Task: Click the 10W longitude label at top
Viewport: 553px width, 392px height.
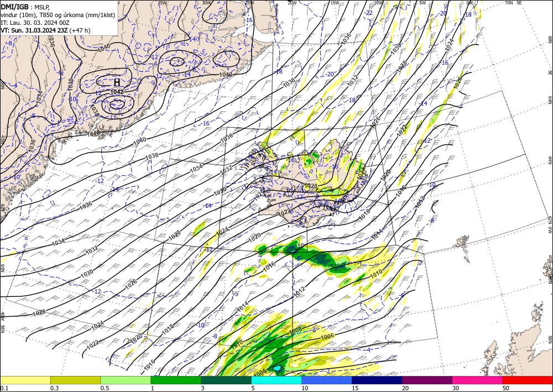Action: [x=379, y=3]
